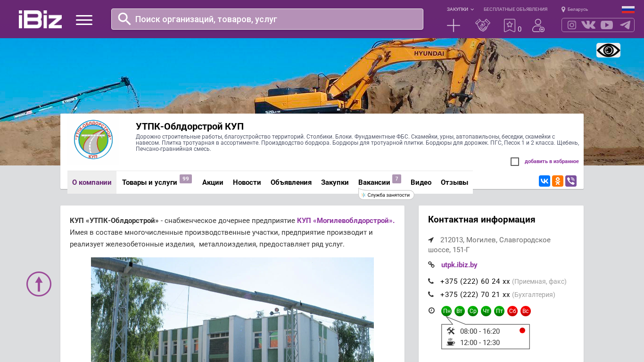Visit the utpk.ibiz.by website link

(459, 265)
